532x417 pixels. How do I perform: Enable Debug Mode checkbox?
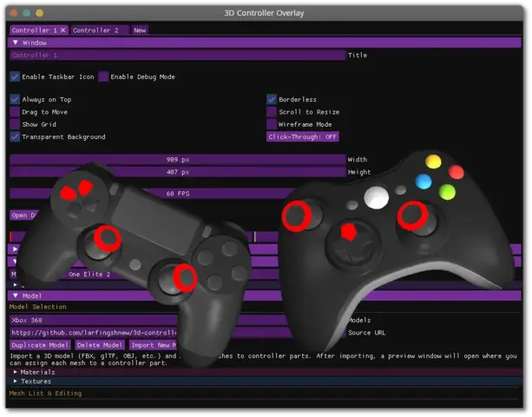coord(103,76)
